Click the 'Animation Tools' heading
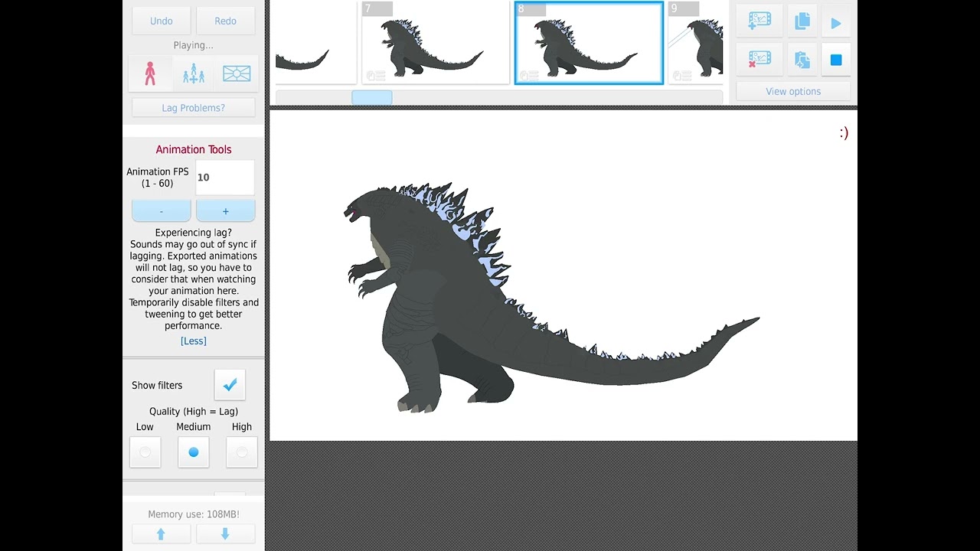Viewport: 980px width, 551px height. coord(194,149)
